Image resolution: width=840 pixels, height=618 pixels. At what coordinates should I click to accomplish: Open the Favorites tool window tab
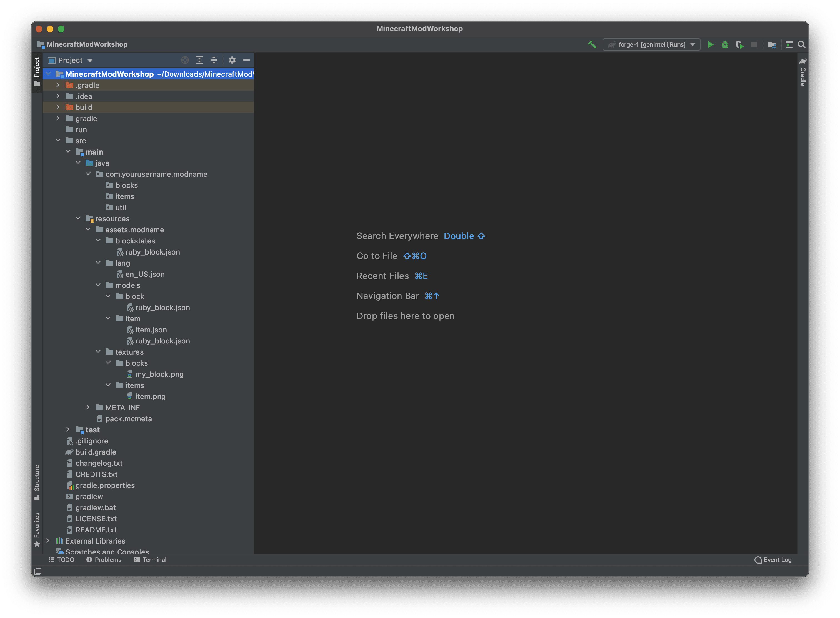coord(37,529)
